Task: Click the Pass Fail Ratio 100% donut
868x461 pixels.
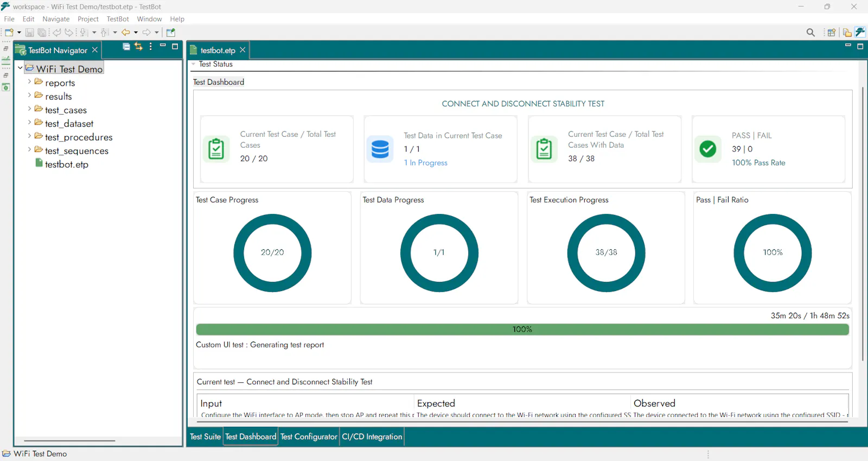Action: coord(773,252)
